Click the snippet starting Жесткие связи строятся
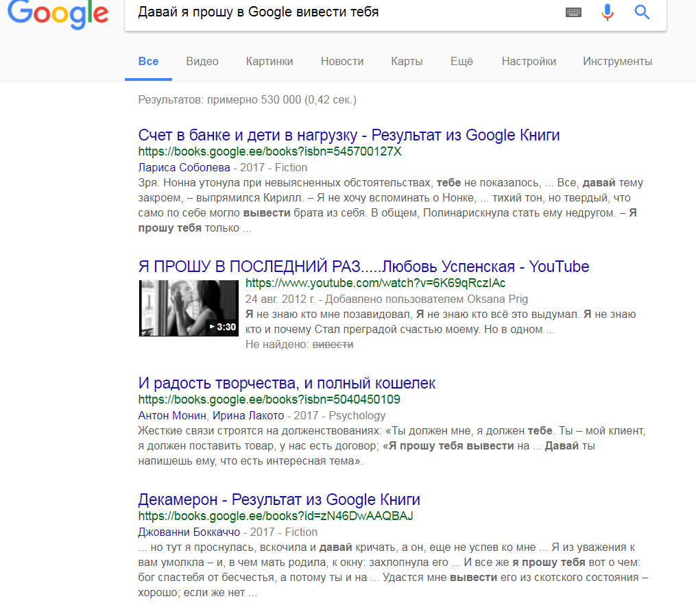 pos(392,445)
